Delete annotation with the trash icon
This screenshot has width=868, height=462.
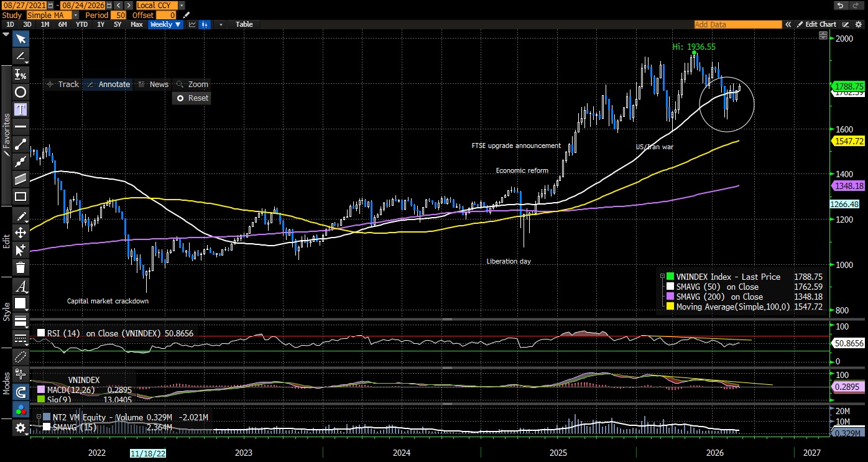click(x=21, y=267)
